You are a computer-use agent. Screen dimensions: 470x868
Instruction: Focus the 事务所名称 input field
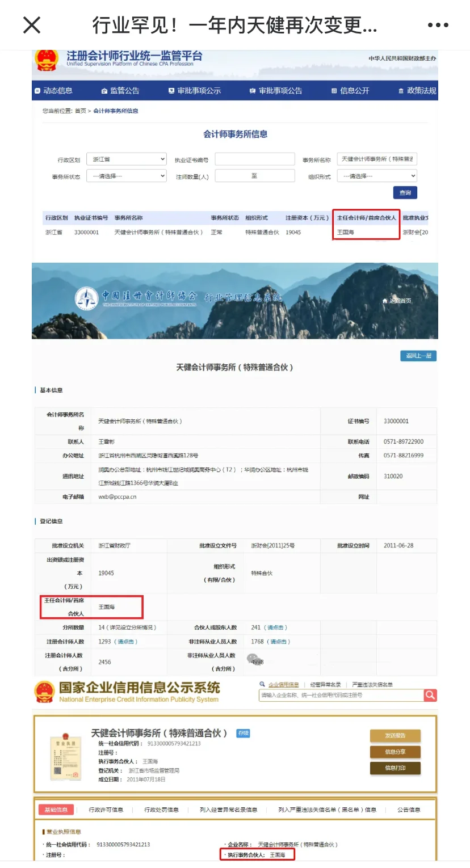pyautogui.click(x=377, y=159)
